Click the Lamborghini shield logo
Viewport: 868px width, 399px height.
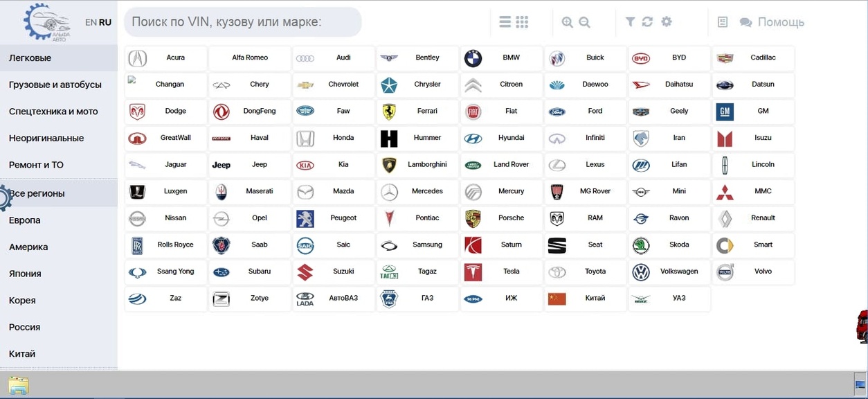point(389,165)
